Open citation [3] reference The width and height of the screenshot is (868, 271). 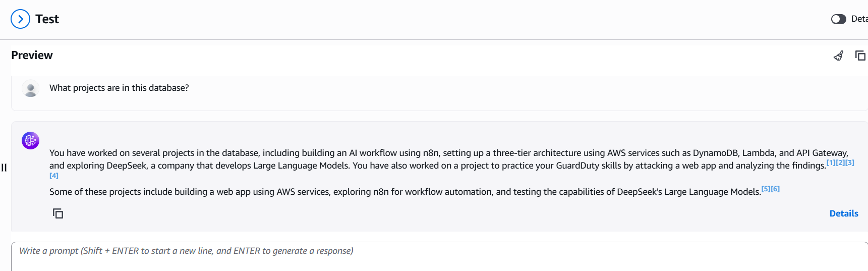tap(850, 162)
